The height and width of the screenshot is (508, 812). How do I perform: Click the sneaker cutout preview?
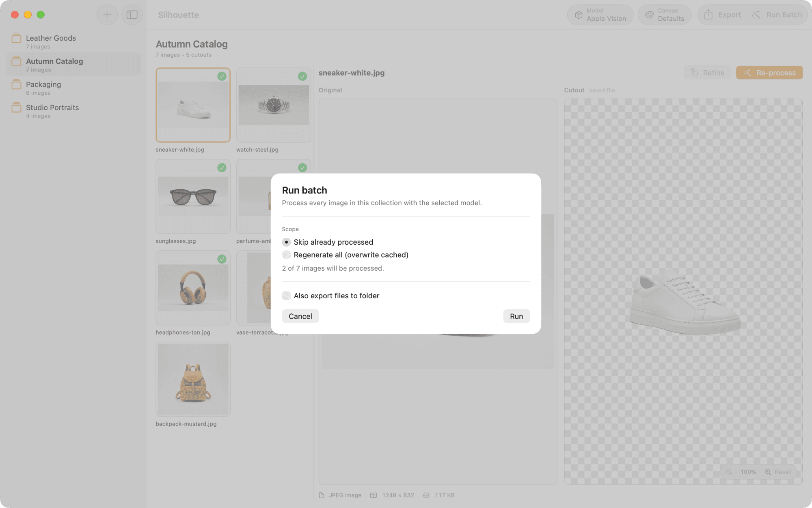coord(683,292)
